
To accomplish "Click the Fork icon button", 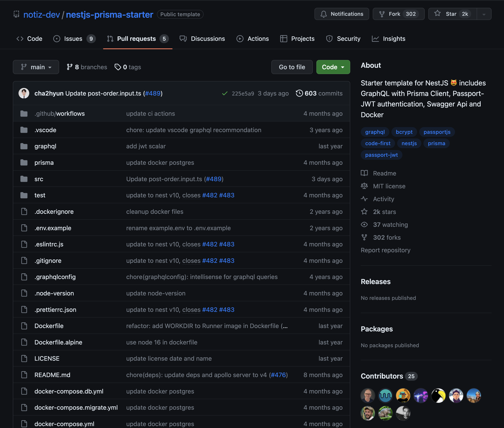I will pyautogui.click(x=382, y=14).
